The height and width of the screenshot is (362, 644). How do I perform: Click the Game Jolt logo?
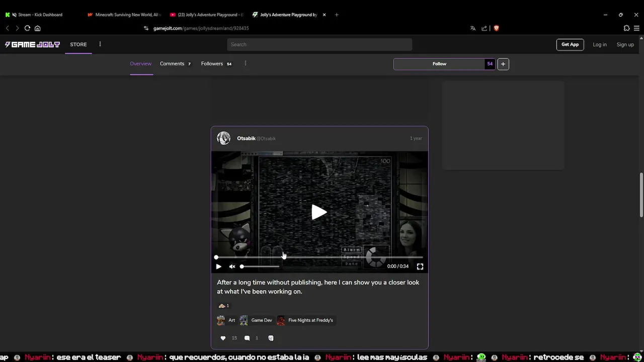[32, 44]
